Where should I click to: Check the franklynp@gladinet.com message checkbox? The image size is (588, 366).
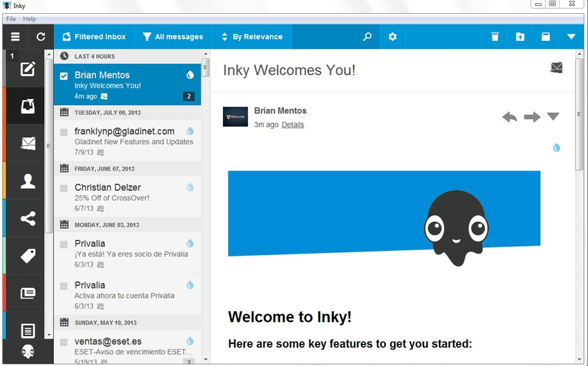click(x=64, y=132)
